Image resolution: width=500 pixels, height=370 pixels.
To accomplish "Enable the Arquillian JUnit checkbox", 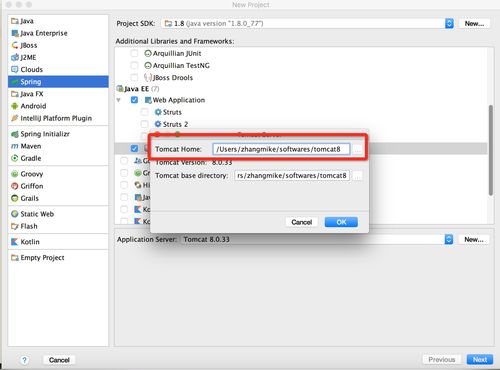I will point(134,53).
